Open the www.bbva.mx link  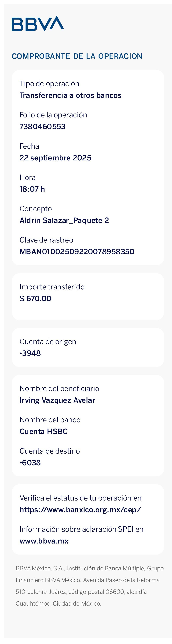pos(44,541)
